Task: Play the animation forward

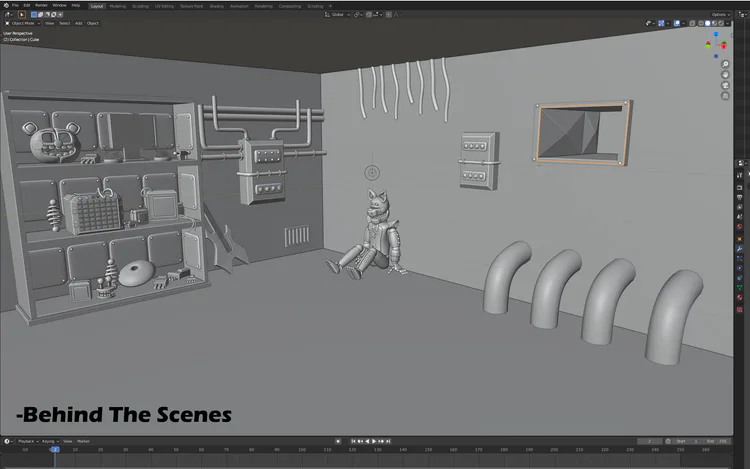Action: coord(374,441)
